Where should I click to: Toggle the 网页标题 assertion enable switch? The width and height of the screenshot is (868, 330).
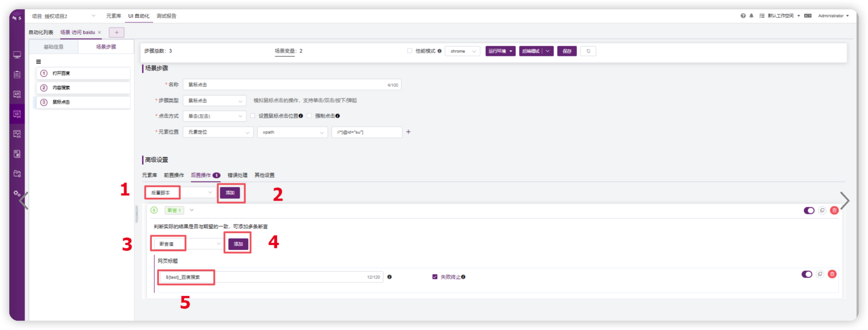(x=807, y=274)
